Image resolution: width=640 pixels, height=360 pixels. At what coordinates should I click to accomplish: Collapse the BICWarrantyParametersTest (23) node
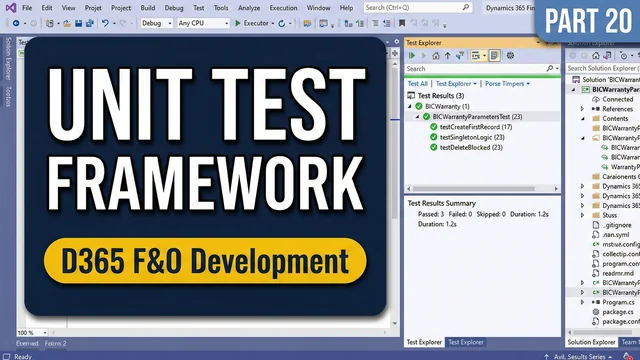tap(418, 117)
